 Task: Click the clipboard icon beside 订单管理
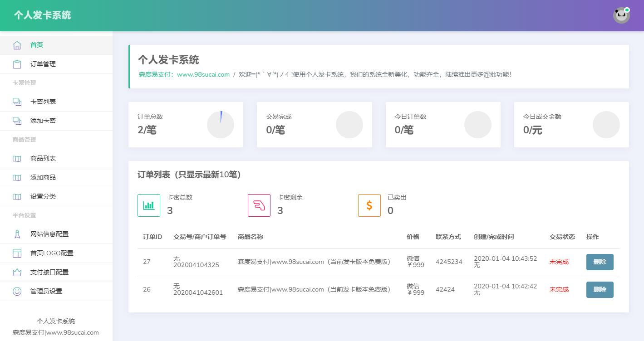(x=17, y=64)
